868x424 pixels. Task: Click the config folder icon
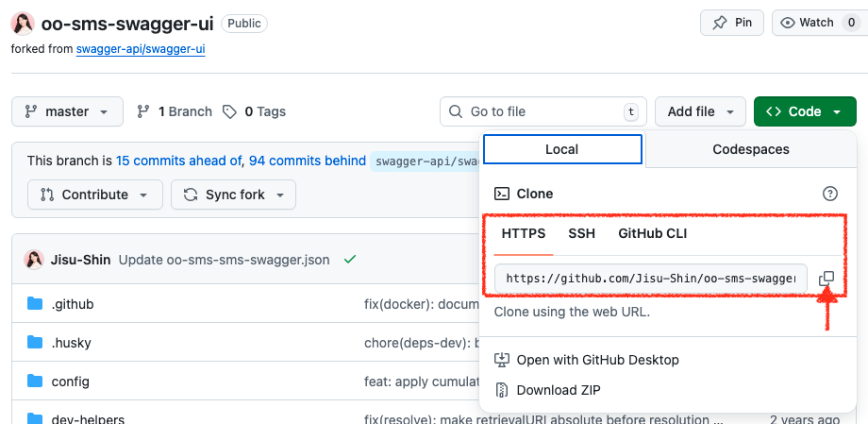[x=35, y=381]
